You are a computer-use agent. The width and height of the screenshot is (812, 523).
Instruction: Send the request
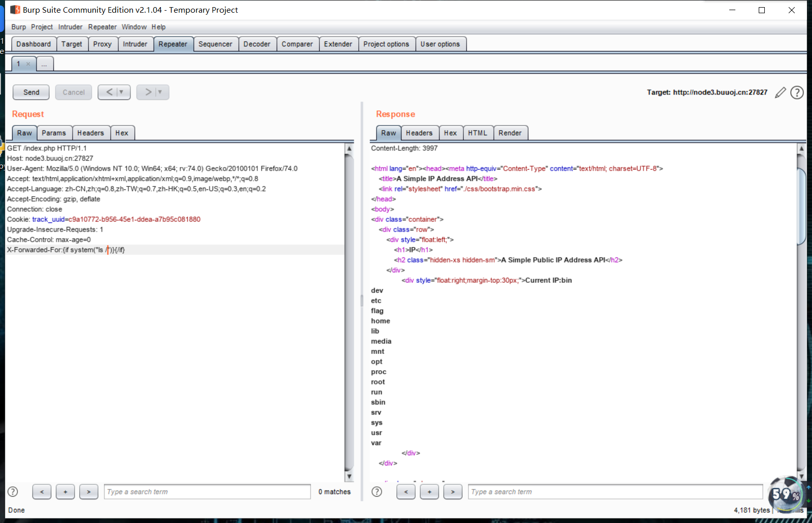[31, 92]
